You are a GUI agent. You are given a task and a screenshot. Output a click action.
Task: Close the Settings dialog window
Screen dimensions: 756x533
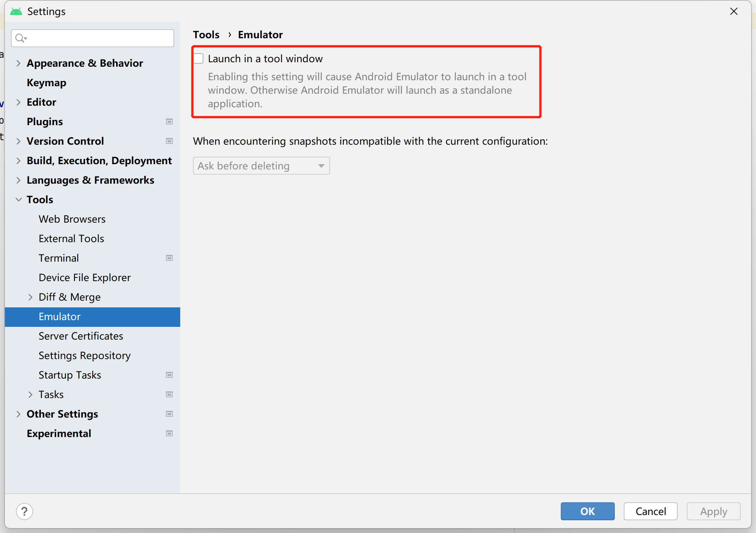[734, 12]
